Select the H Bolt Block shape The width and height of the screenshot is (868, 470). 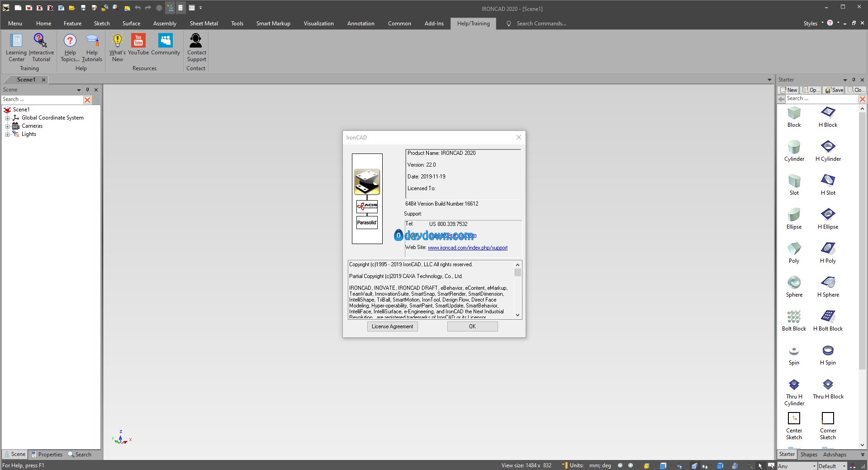tap(828, 321)
